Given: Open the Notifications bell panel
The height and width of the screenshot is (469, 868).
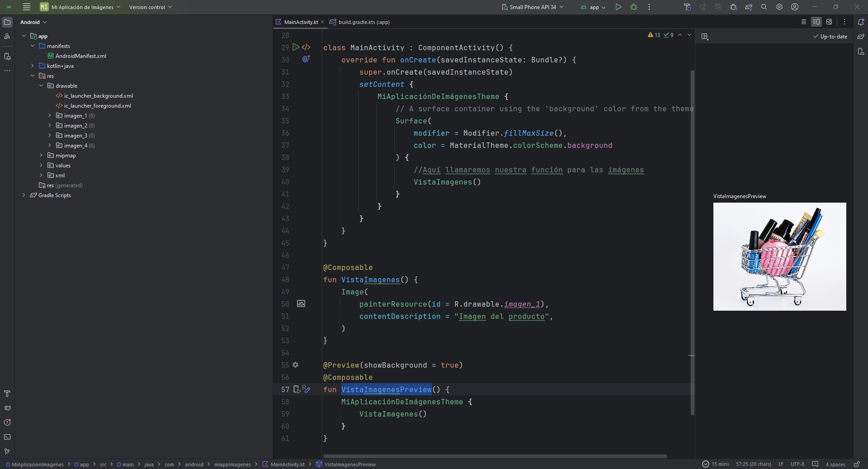Looking at the screenshot, I should 861,22.
